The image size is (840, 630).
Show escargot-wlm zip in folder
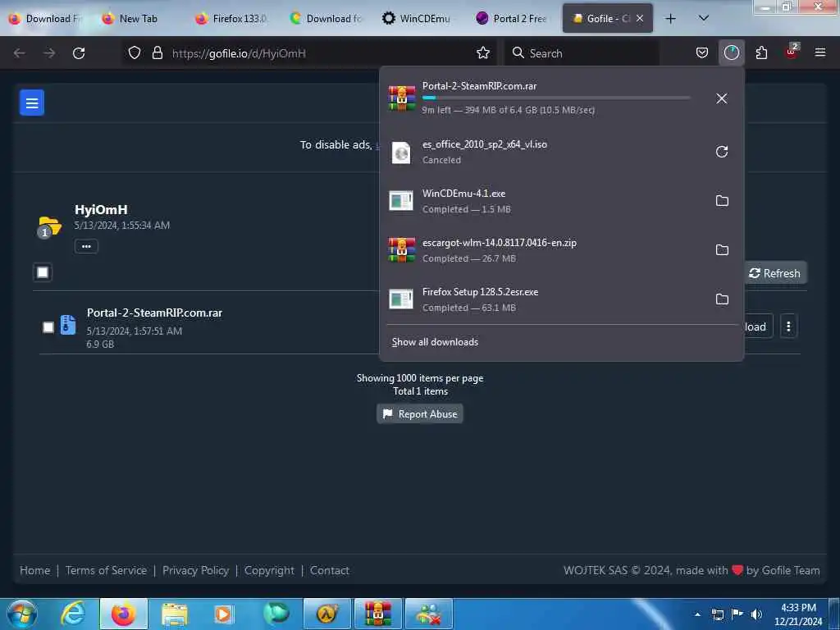(722, 249)
